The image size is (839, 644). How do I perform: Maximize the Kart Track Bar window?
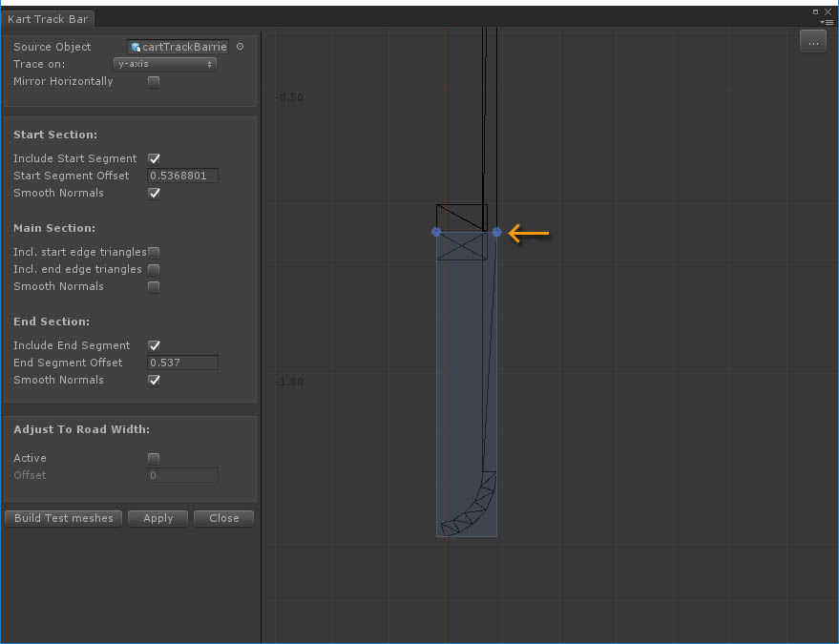click(x=815, y=11)
